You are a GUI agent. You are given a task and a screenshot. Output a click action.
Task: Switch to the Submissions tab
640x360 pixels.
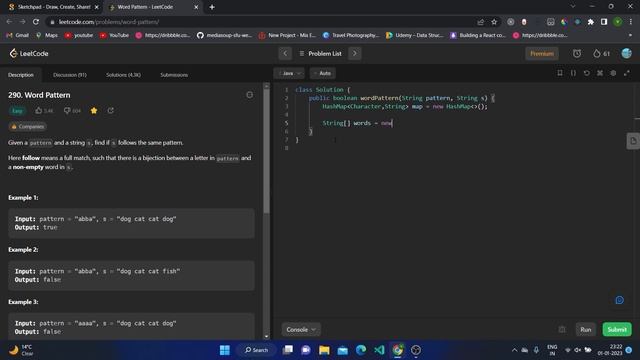point(174,75)
